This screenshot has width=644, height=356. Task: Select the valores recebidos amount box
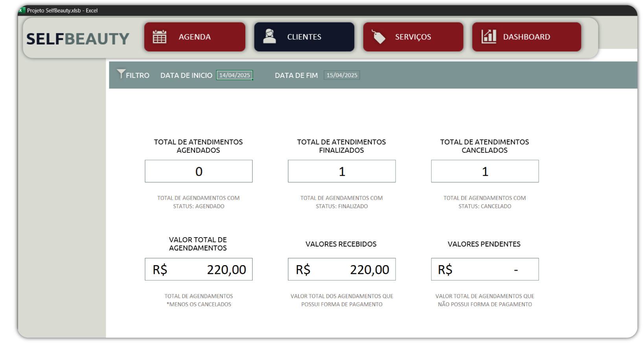coord(342,269)
